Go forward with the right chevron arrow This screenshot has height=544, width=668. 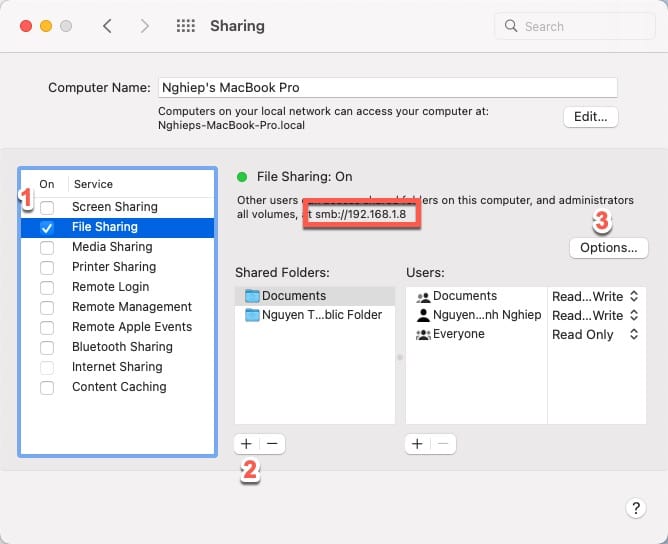[145, 26]
